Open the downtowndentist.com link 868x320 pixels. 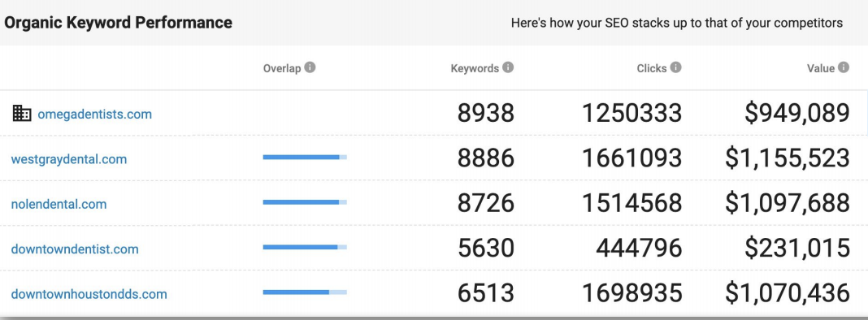75,249
